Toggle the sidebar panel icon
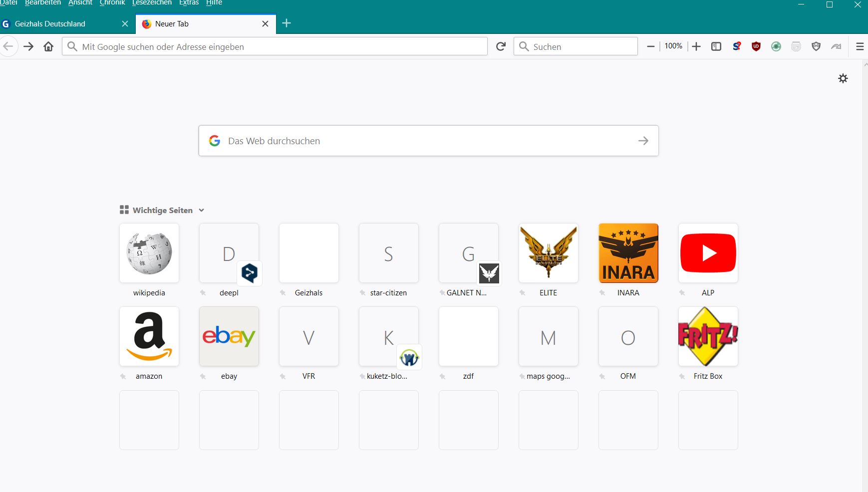The height and width of the screenshot is (492, 868). (x=716, y=46)
